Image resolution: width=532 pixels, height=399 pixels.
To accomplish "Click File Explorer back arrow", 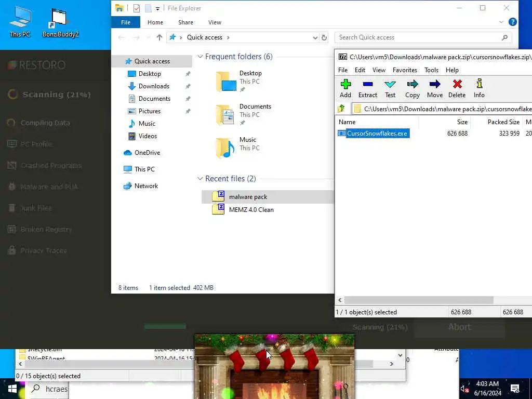I will click(x=121, y=37).
